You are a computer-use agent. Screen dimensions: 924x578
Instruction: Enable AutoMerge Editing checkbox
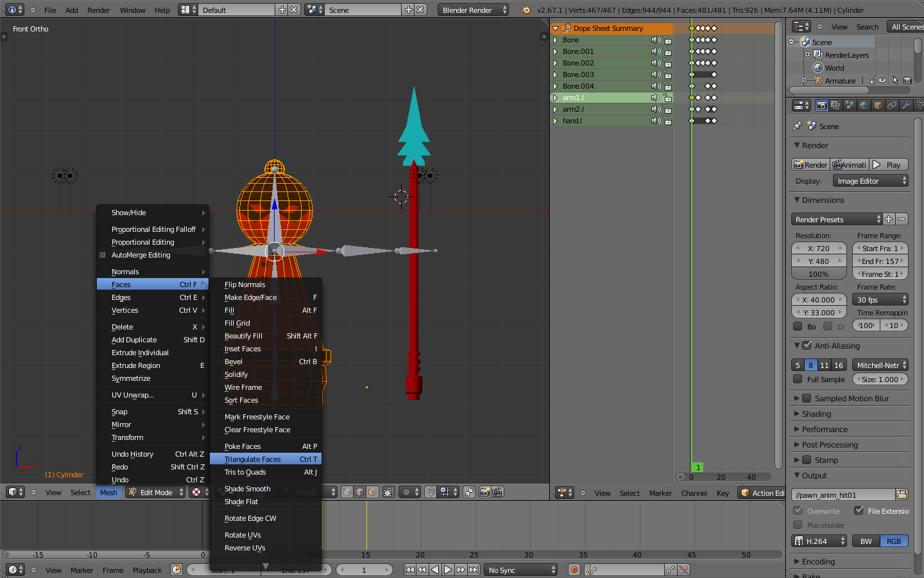(x=103, y=255)
